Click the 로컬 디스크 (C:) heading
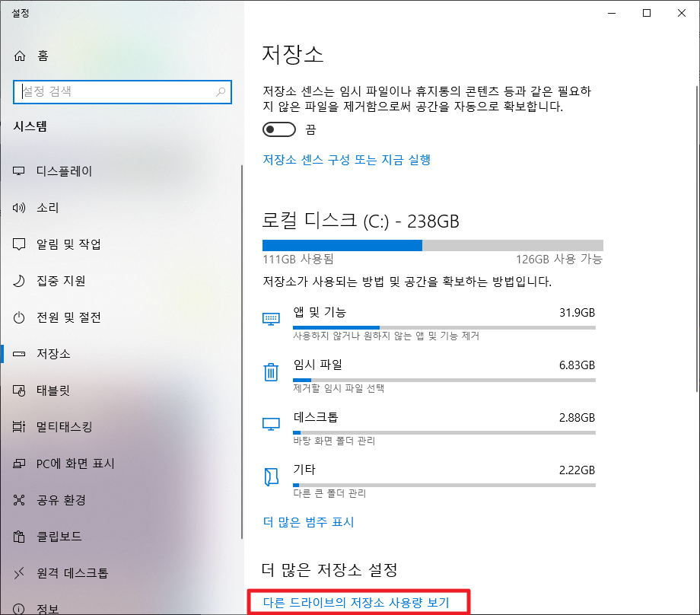700x615 pixels. coord(361,221)
